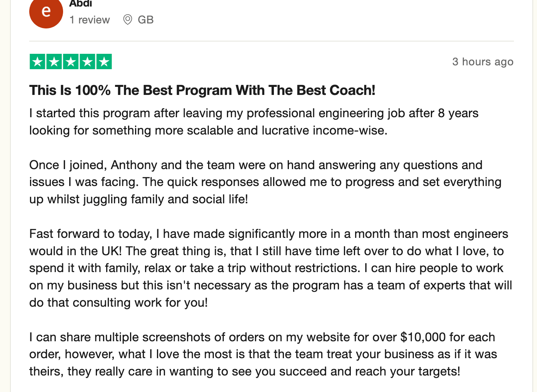Image resolution: width=537 pixels, height=392 pixels.
Task: Click the word "UK!" in the review
Action: click(112, 251)
